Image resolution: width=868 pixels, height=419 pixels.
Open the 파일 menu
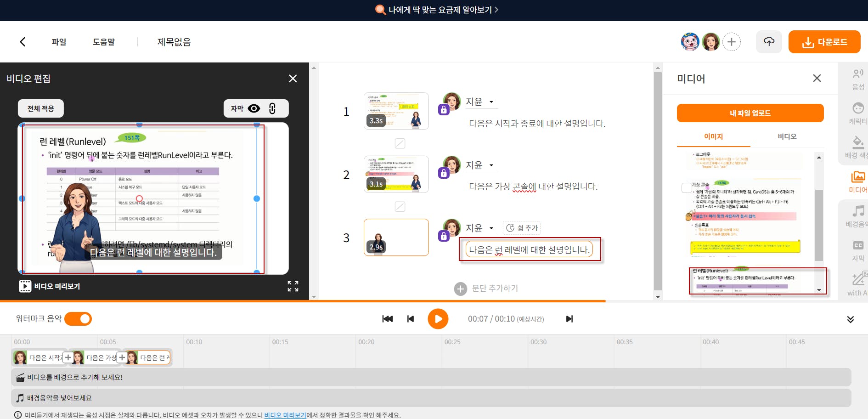(x=59, y=42)
